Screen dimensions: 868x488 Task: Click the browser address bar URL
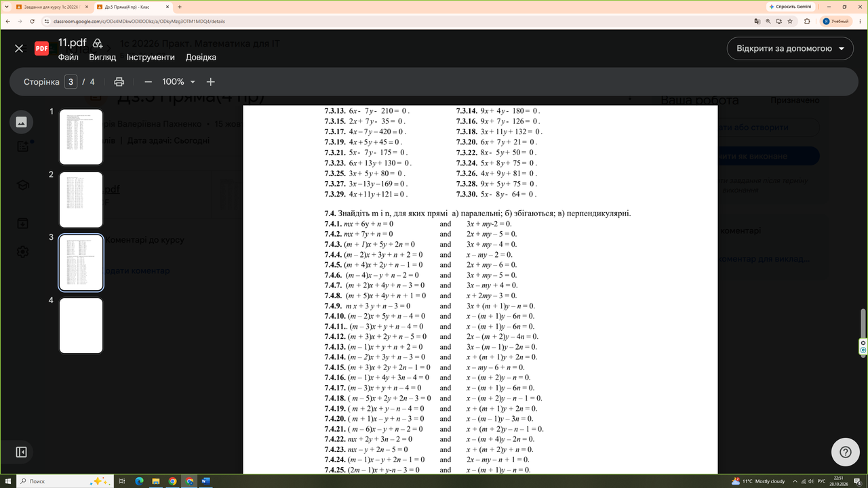(x=139, y=21)
